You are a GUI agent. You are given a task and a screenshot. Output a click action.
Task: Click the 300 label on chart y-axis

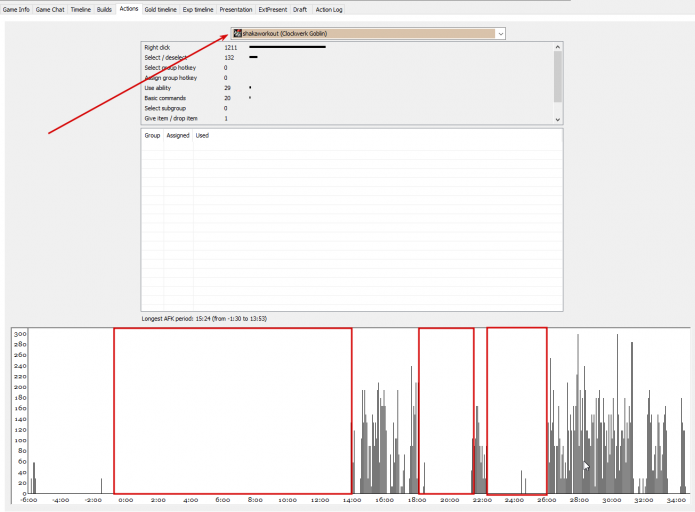[20, 334]
